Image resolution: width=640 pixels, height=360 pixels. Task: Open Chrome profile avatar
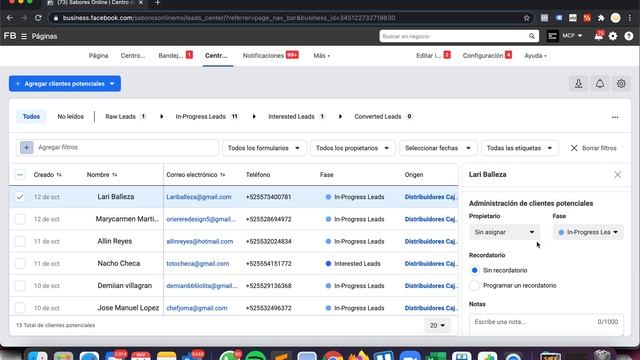[616, 18]
